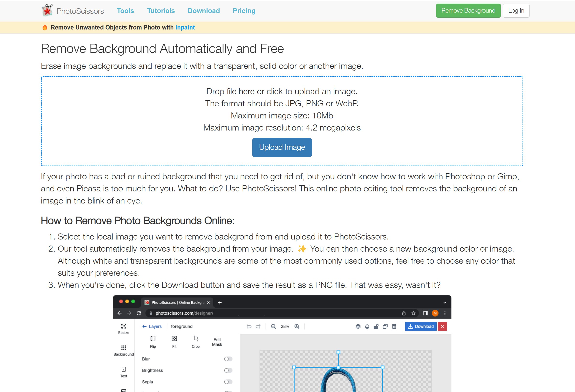Click the 'foreground' layer name label
This screenshot has width=575, height=392.
tap(182, 327)
